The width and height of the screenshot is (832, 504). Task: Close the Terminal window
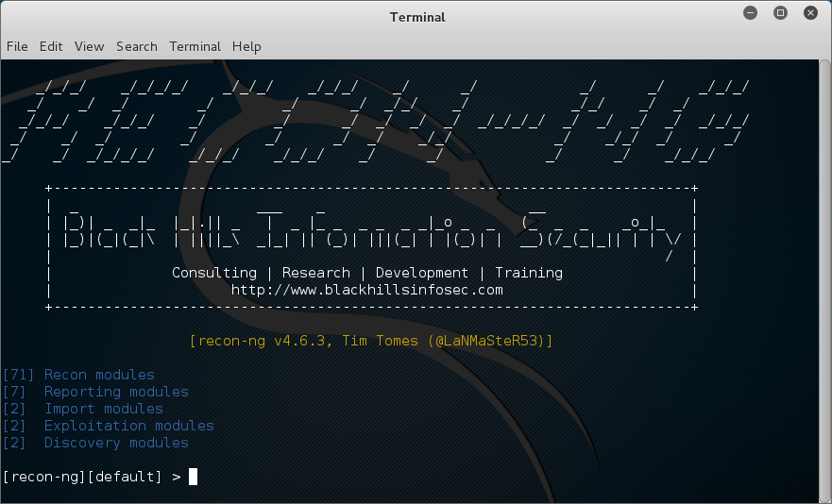(x=811, y=12)
